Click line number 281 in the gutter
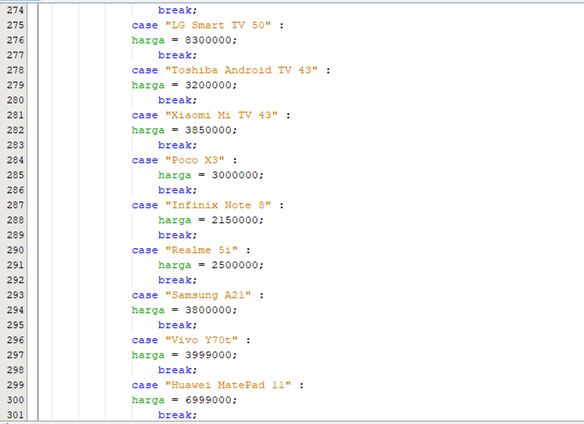This screenshot has height=424, width=584. [15, 115]
